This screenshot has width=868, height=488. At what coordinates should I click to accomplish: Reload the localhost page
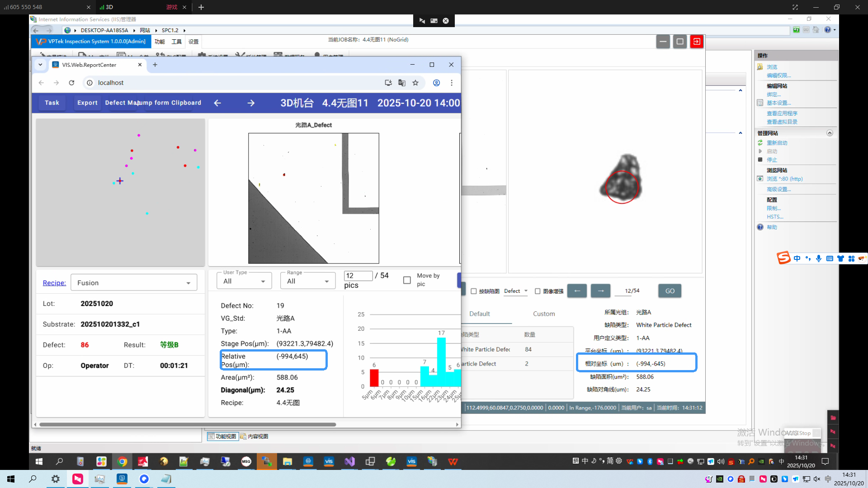point(71,83)
